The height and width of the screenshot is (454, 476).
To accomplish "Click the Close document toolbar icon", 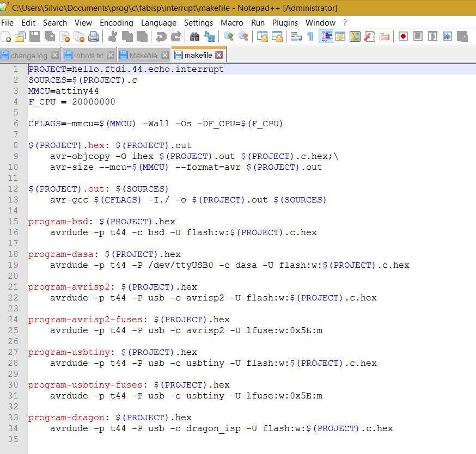I will 65,36.
